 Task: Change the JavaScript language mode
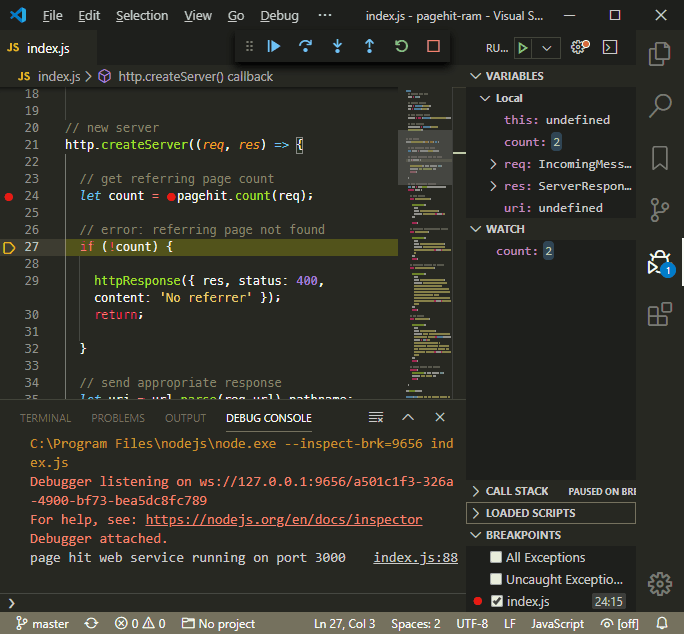point(557,624)
